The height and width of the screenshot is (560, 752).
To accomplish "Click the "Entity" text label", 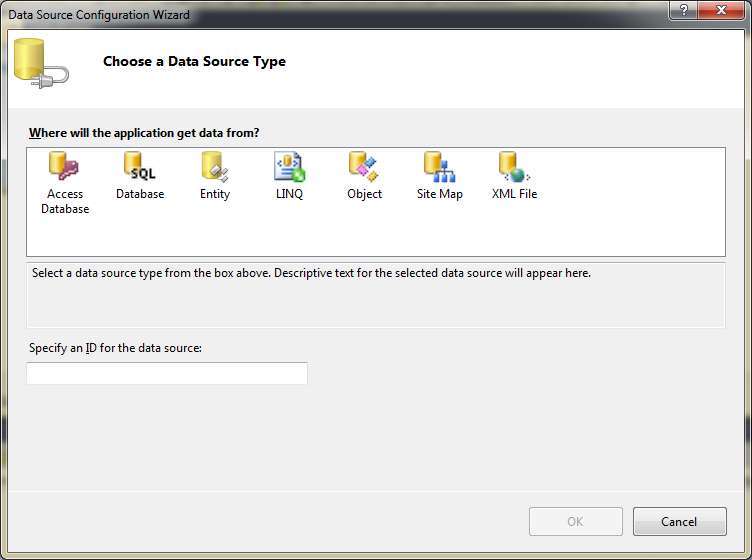I will [x=215, y=194].
